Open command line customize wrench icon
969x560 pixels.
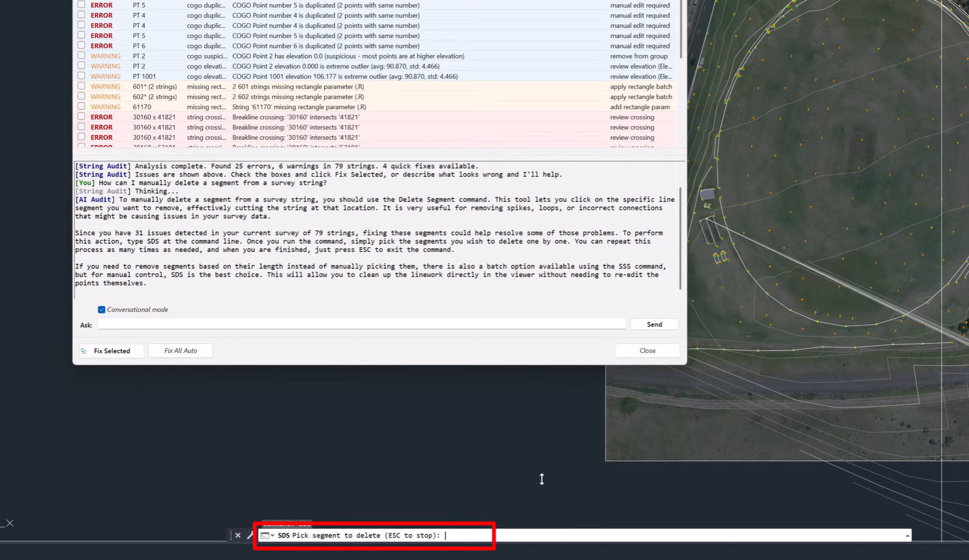[250, 535]
